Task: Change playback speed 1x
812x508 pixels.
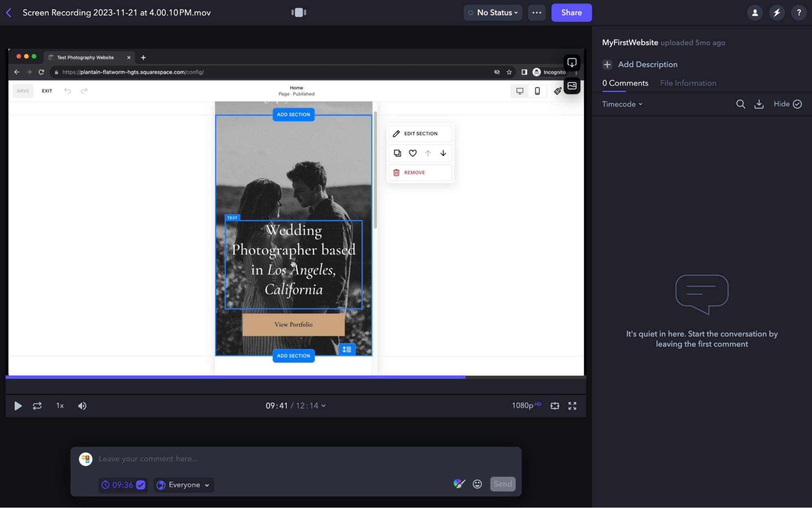Action: click(x=60, y=406)
